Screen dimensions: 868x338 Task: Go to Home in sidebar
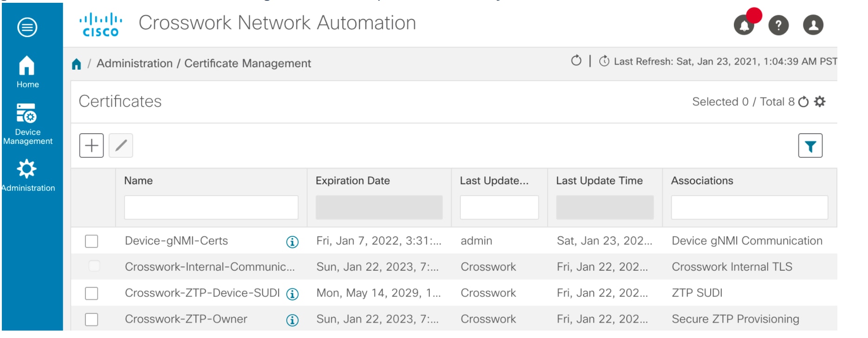pyautogui.click(x=27, y=72)
